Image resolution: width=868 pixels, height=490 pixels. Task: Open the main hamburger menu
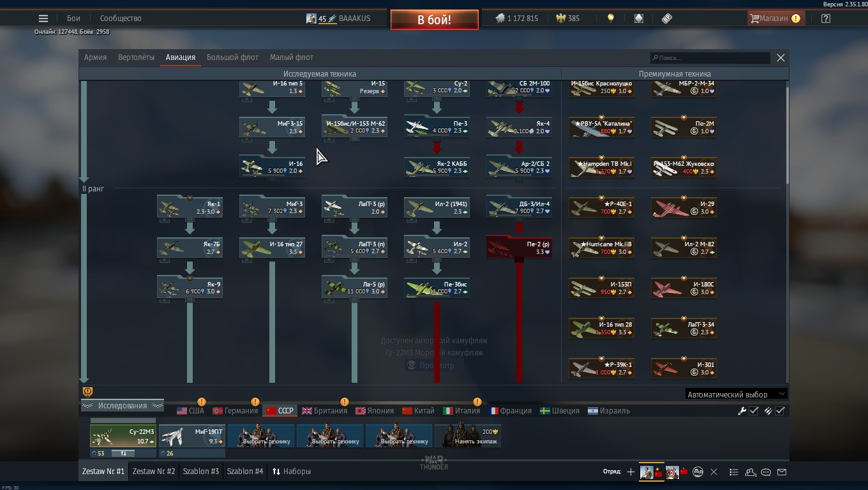43,19
